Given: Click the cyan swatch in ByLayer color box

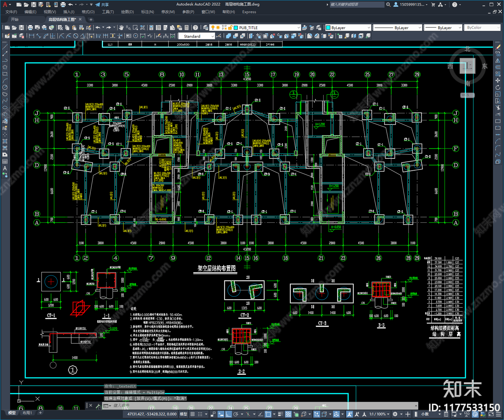Looking at the screenshot, I should 328,28.
